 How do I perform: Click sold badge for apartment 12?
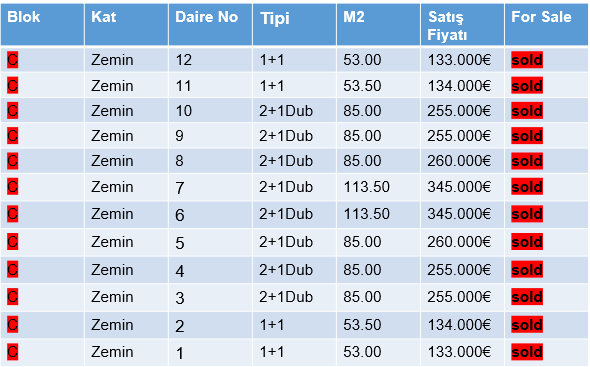pyautogui.click(x=527, y=60)
